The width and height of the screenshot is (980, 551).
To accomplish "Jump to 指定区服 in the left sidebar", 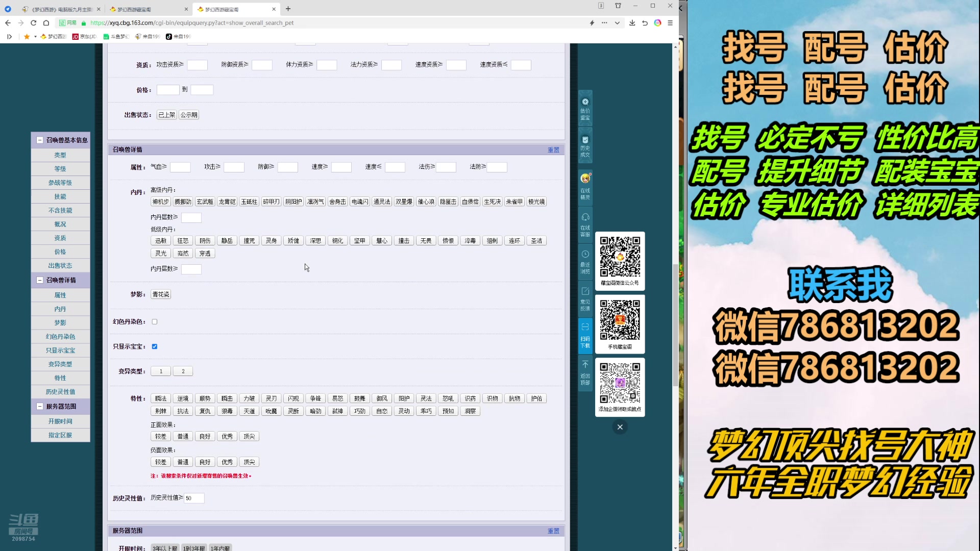I will tap(60, 435).
